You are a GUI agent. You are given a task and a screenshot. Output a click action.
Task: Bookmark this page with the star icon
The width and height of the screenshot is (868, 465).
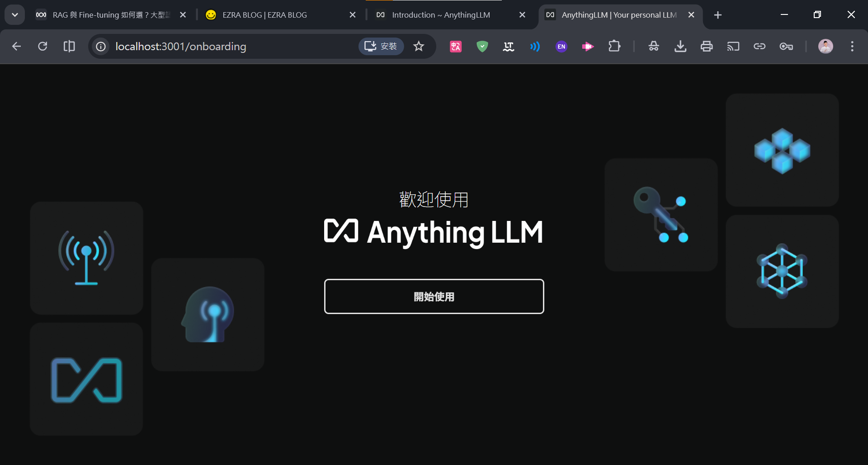pos(419,46)
